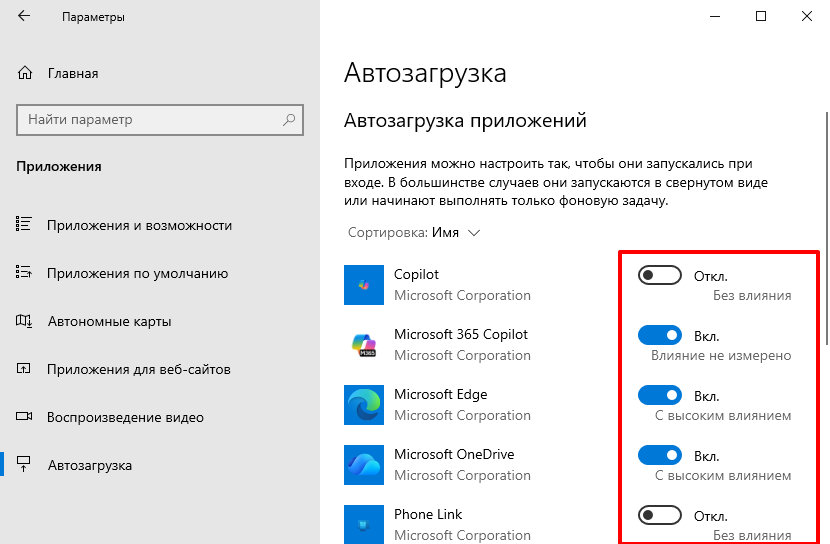This screenshot has height=544, width=830.
Task: Click the Microsoft OneDrive app icon
Action: pos(364,465)
